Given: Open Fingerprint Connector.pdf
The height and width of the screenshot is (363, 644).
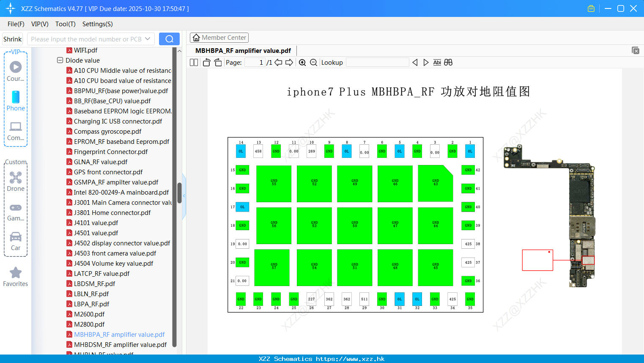Looking at the screenshot, I should point(107,152).
